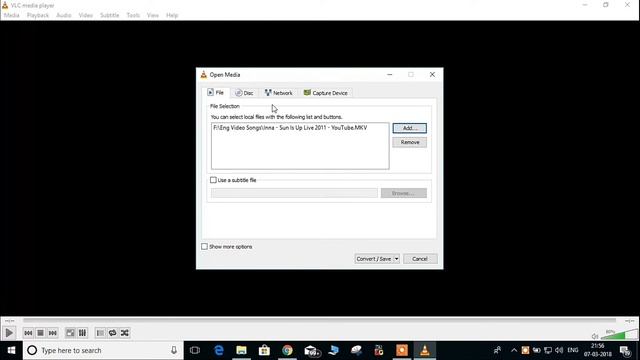Viewport: 640px width, 360px height.
Task: Click the Add... button
Action: click(x=409, y=128)
